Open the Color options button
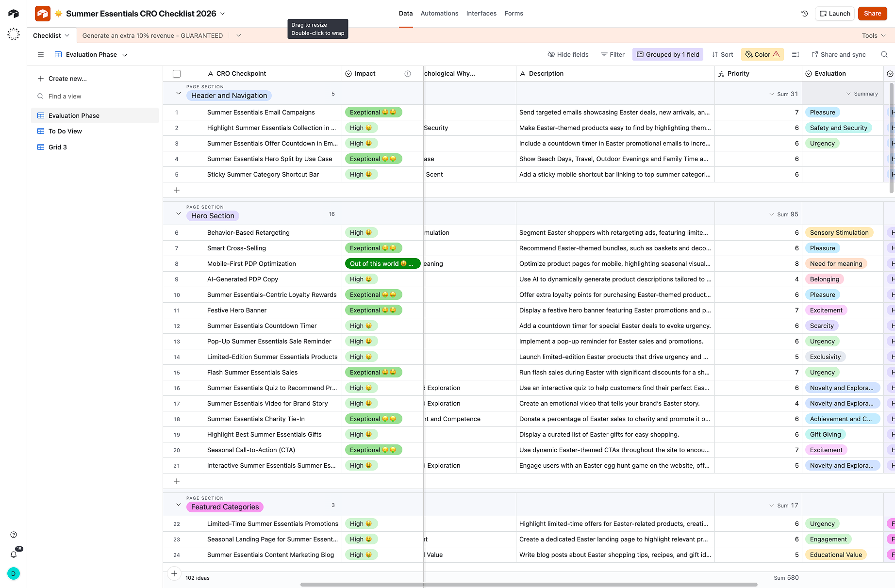895x588 pixels. (x=762, y=54)
